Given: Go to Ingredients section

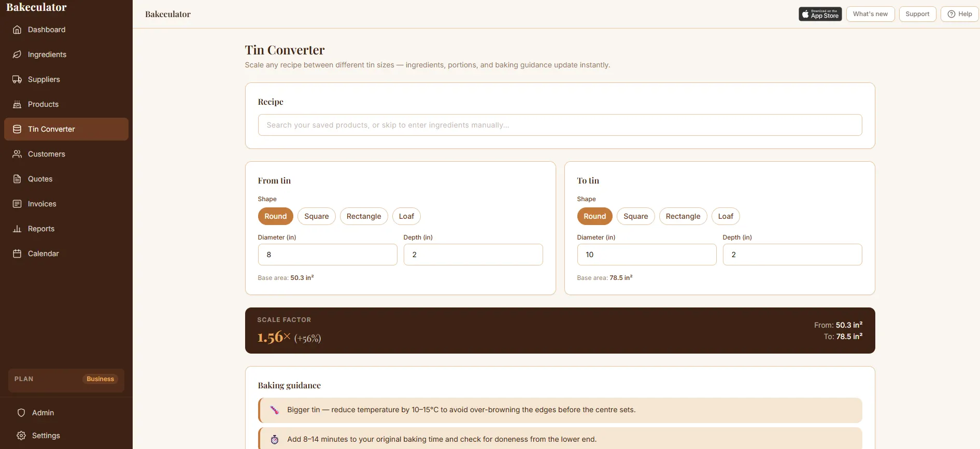Looking at the screenshot, I should click(x=66, y=54).
